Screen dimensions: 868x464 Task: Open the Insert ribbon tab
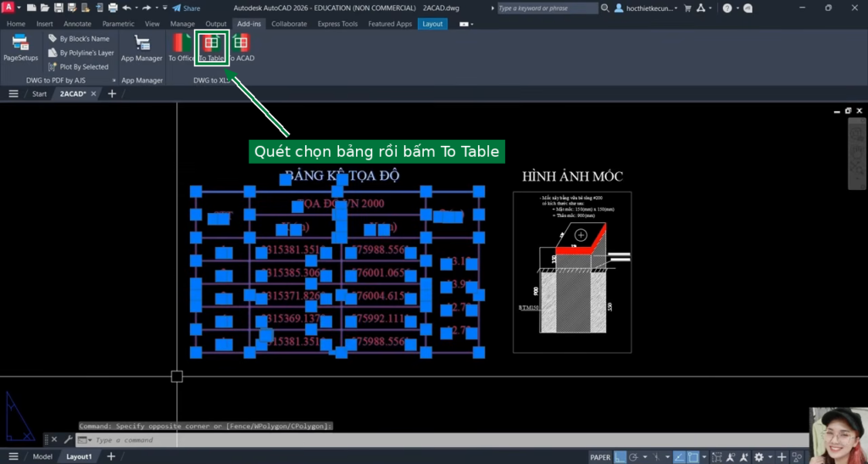[45, 24]
